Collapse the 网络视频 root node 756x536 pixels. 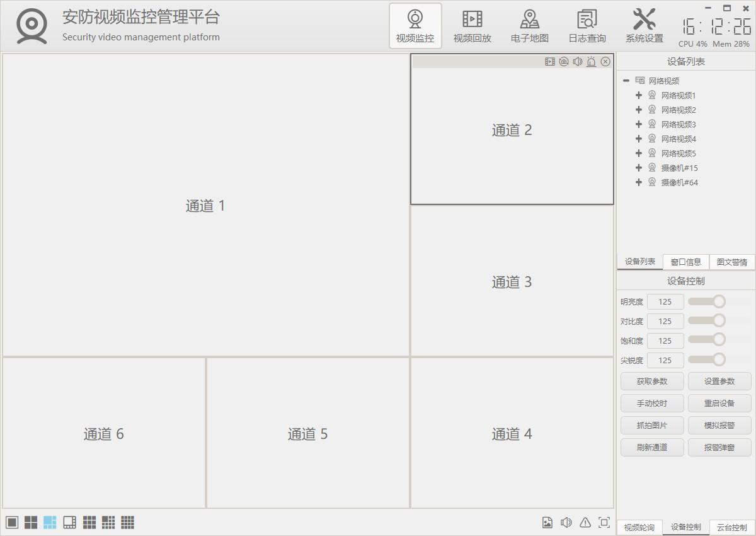click(626, 81)
